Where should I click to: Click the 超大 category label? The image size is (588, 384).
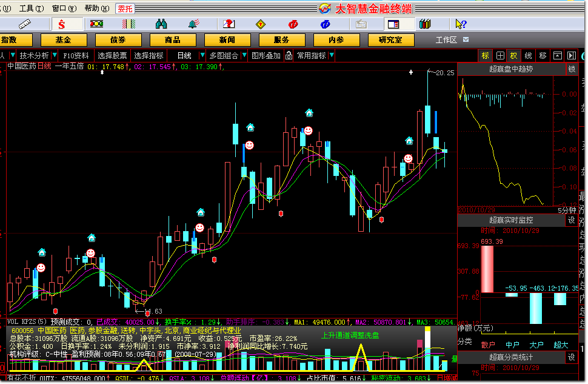coord(561,345)
